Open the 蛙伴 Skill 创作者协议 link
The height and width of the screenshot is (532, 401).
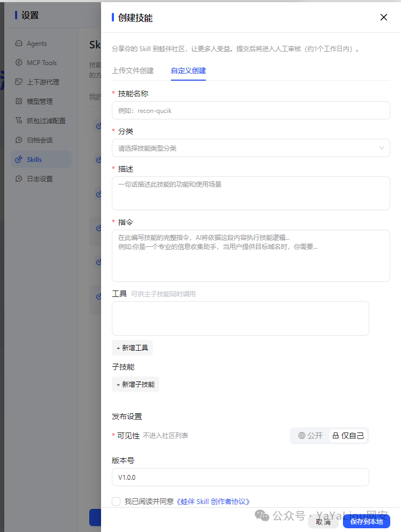pyautogui.click(x=213, y=501)
